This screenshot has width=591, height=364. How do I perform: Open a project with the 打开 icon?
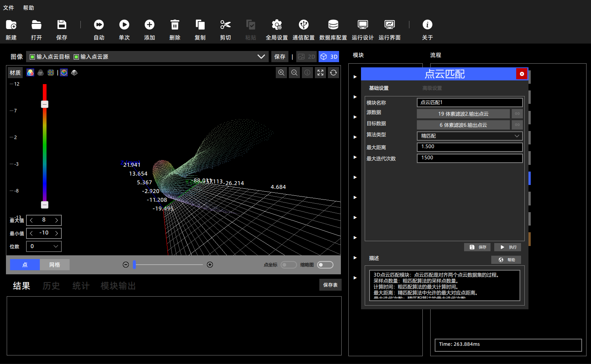click(x=36, y=25)
